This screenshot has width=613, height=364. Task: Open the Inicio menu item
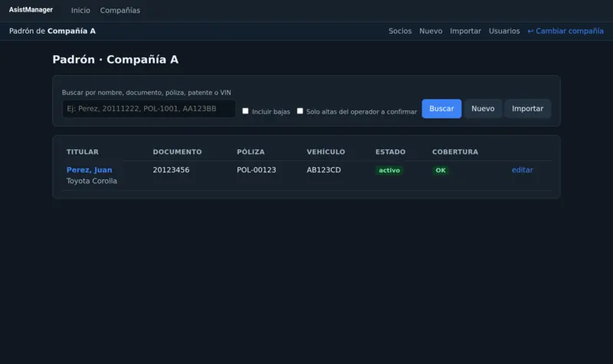[80, 11]
